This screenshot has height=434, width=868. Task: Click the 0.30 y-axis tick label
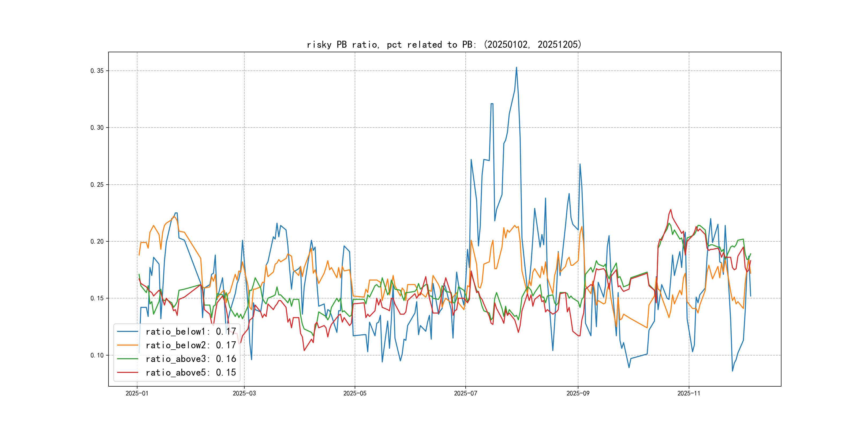pos(97,128)
